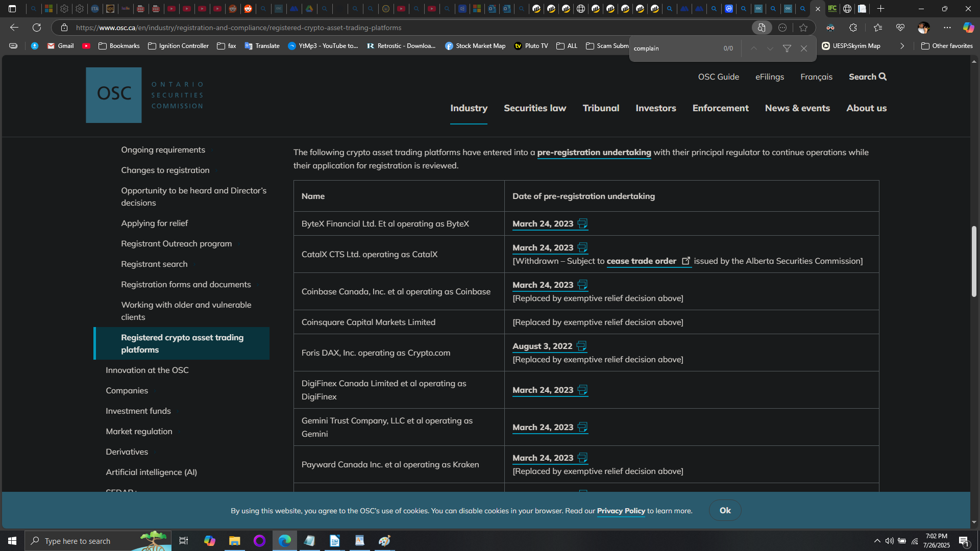Open Gemini's March 24, 2023 undertaking
The image size is (980, 551).
[x=550, y=428]
